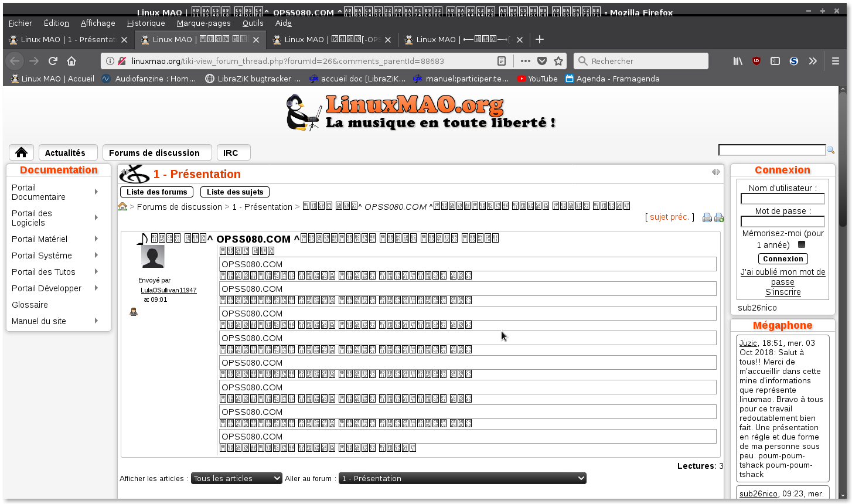The height and width of the screenshot is (504, 852).
Task: Open the Affichage menu
Action: [98, 23]
